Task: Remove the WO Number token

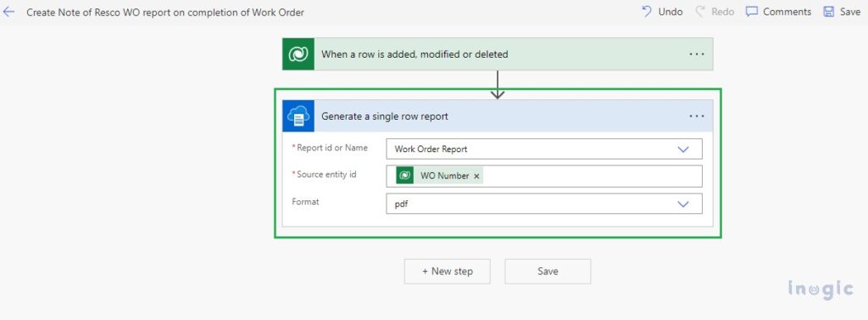Action: pyautogui.click(x=476, y=176)
